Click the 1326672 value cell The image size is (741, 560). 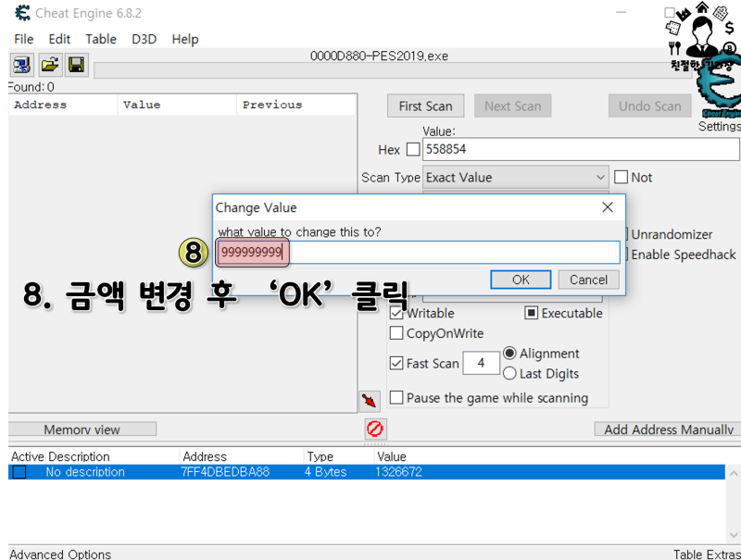click(398, 472)
